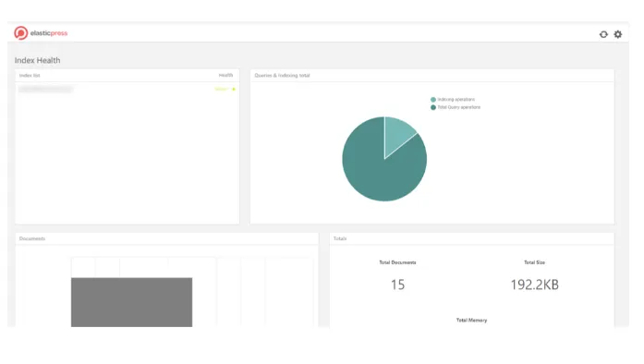
Task: Select the light teal pie slice
Action: click(397, 134)
